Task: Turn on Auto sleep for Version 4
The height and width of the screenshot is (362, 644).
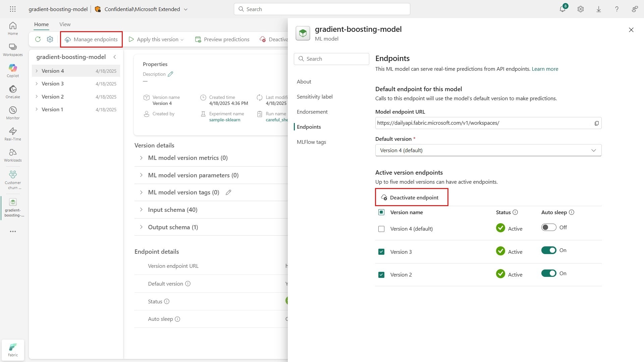Action: (549, 228)
